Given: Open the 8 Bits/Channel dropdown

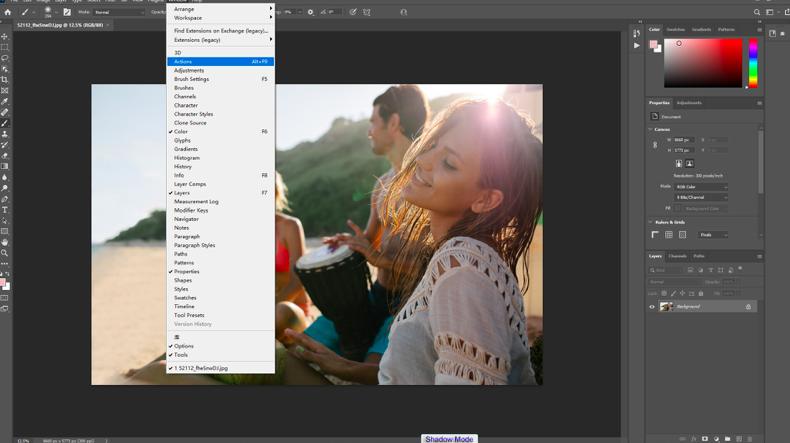Looking at the screenshot, I should point(701,198).
